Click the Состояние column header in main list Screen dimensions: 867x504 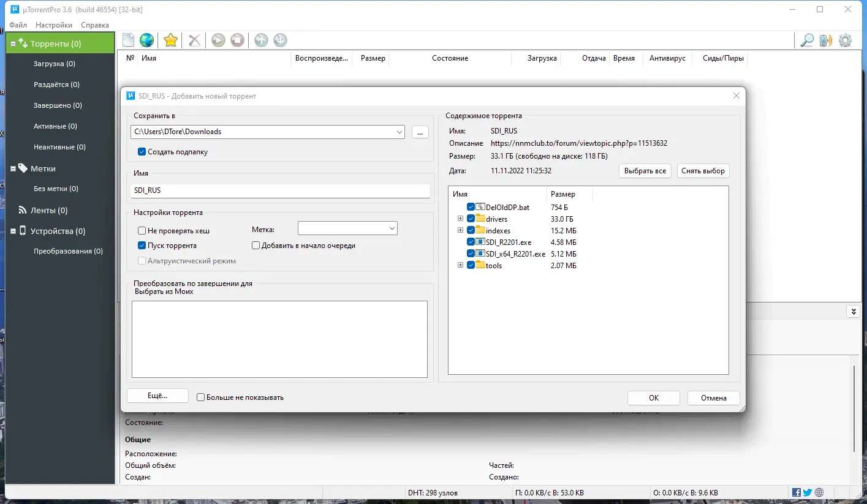tap(450, 58)
